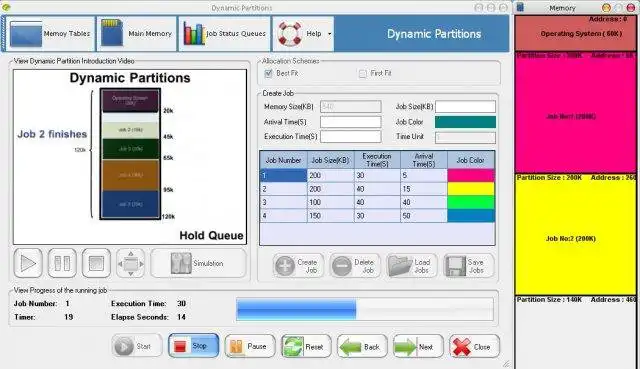Select the white 140K free partition in Memory window
The image size is (640, 369).
tap(576, 332)
